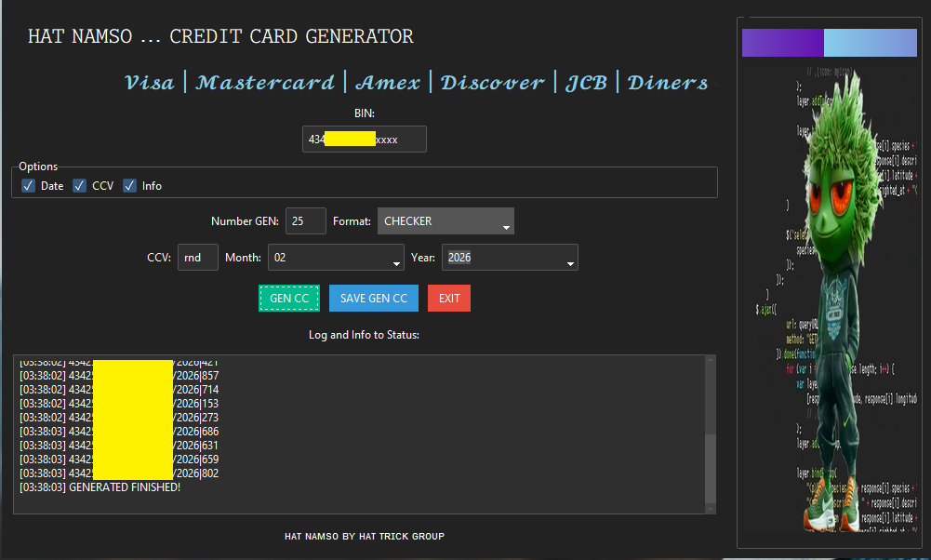Disable the Info checkbox
Viewport: 931px width, 560px height.
130,186
